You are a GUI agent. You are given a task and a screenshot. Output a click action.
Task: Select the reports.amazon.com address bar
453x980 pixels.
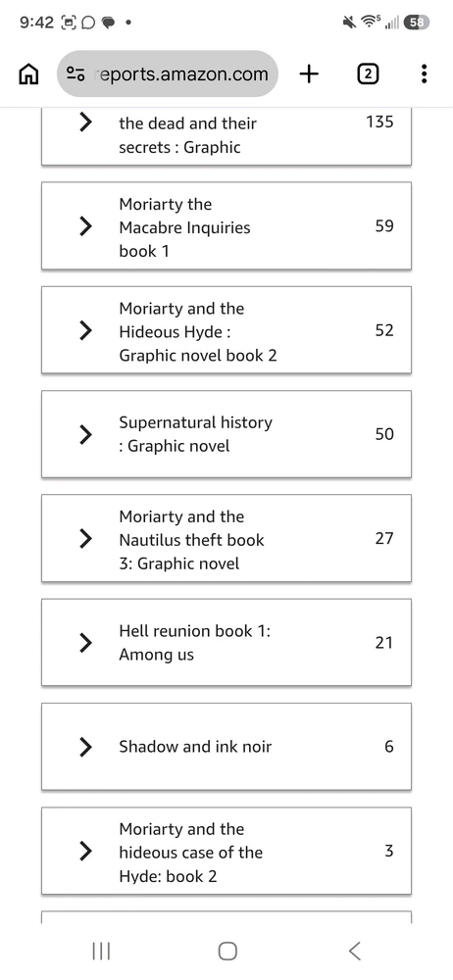(x=167, y=74)
